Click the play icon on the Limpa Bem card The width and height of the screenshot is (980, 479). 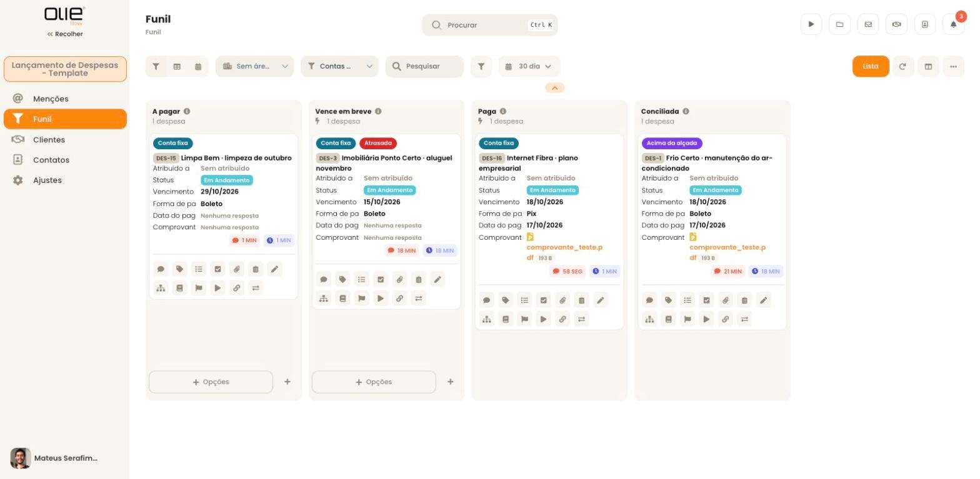217,288
